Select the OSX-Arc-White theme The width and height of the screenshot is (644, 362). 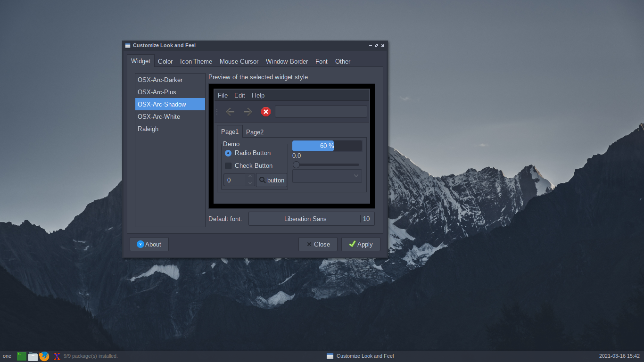pyautogui.click(x=170, y=116)
